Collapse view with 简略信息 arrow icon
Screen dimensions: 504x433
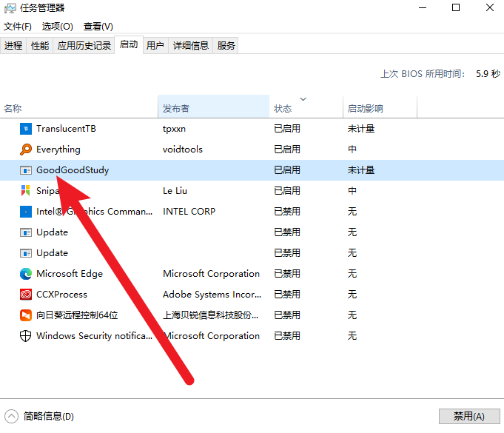pyautogui.click(x=12, y=416)
